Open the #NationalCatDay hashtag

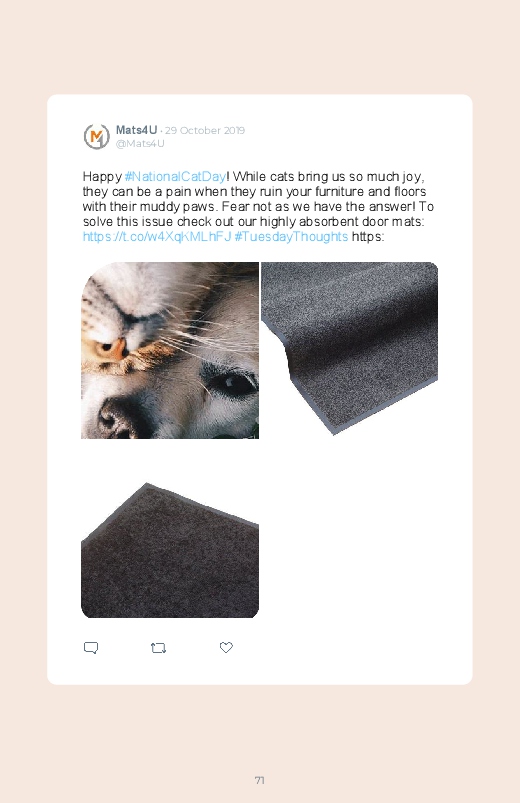click(175, 177)
